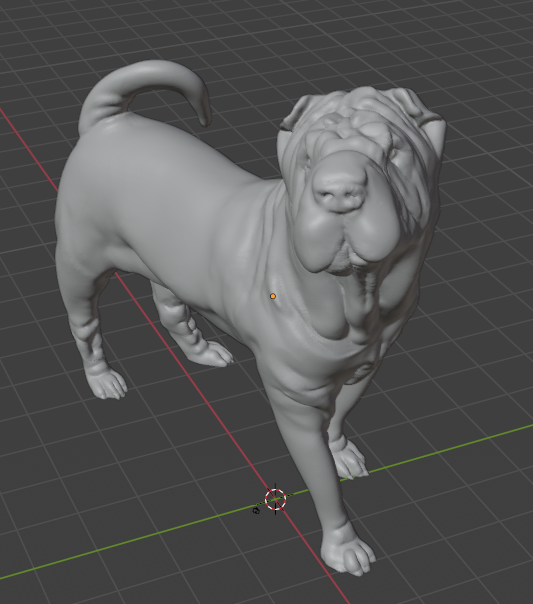Select the small black wireframe object beside the 3D cursor

256,510
